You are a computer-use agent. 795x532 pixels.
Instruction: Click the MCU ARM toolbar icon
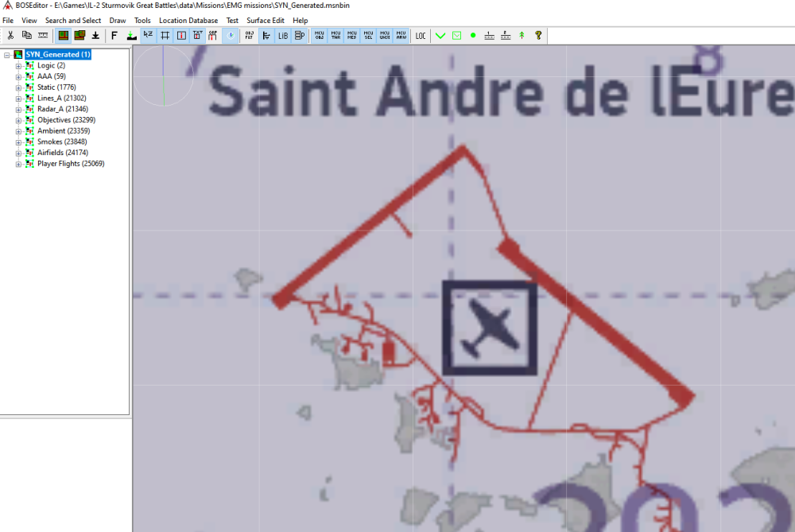pyautogui.click(x=401, y=36)
